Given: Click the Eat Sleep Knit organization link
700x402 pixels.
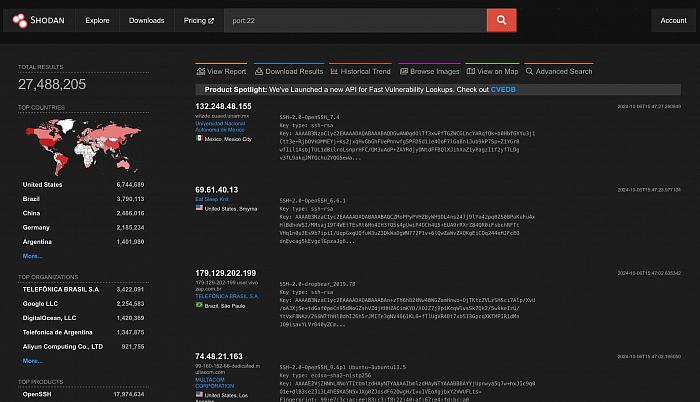Looking at the screenshot, I should (x=212, y=199).
